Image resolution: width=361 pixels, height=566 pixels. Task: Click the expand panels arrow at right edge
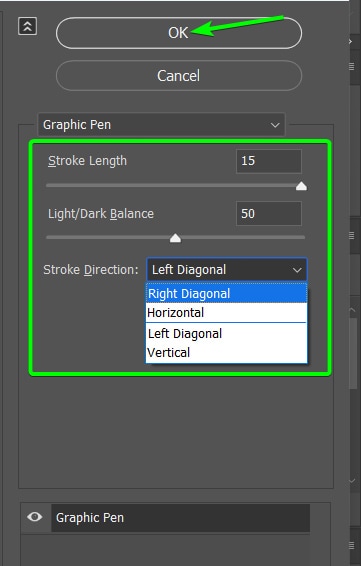tap(350, 42)
